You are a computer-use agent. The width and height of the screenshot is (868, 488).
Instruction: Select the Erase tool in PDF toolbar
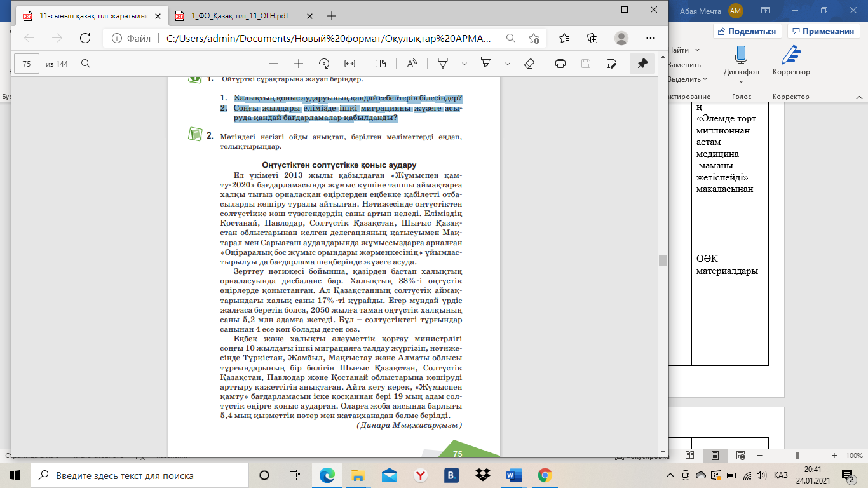point(529,64)
